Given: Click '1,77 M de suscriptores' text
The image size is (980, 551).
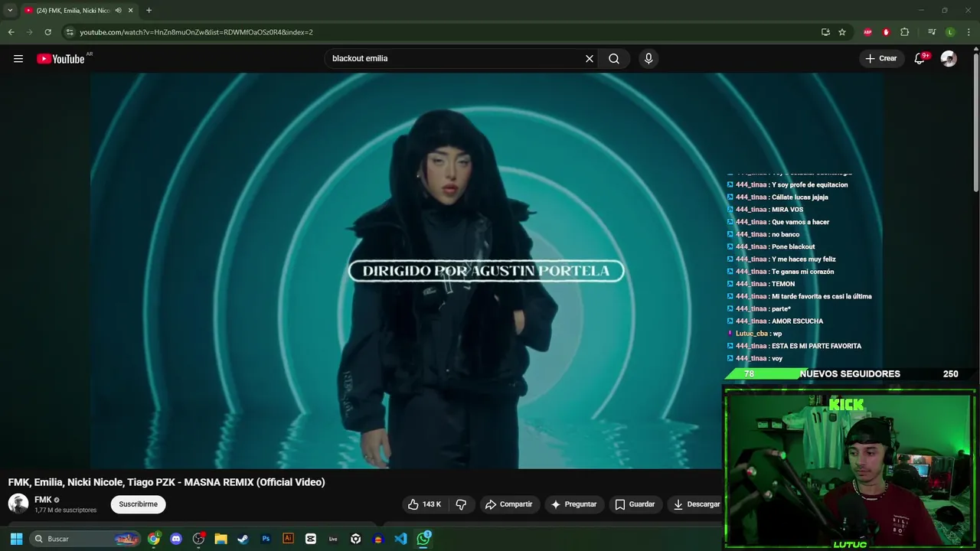Looking at the screenshot, I should [65, 510].
